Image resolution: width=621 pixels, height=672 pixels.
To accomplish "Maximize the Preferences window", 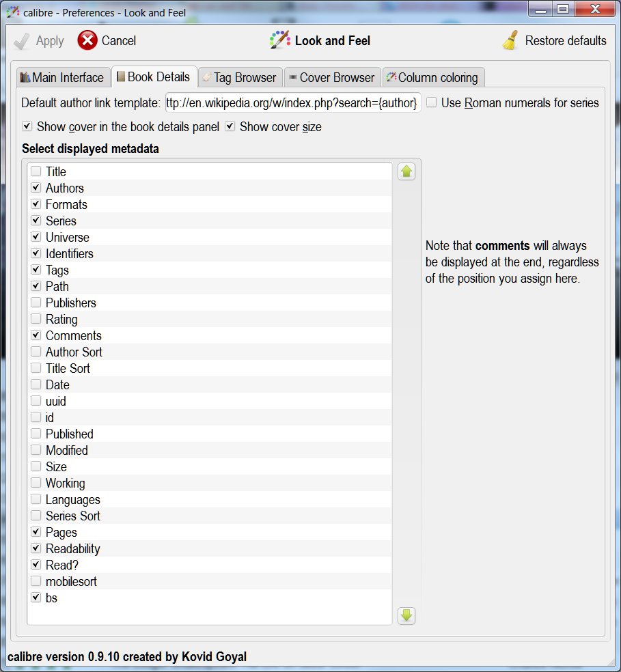I will click(563, 9).
